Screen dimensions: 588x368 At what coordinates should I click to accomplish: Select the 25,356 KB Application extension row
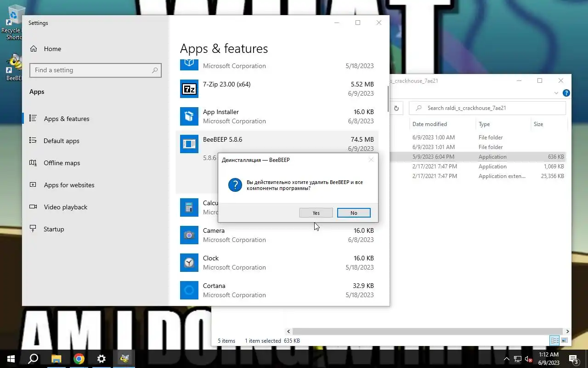(478, 176)
